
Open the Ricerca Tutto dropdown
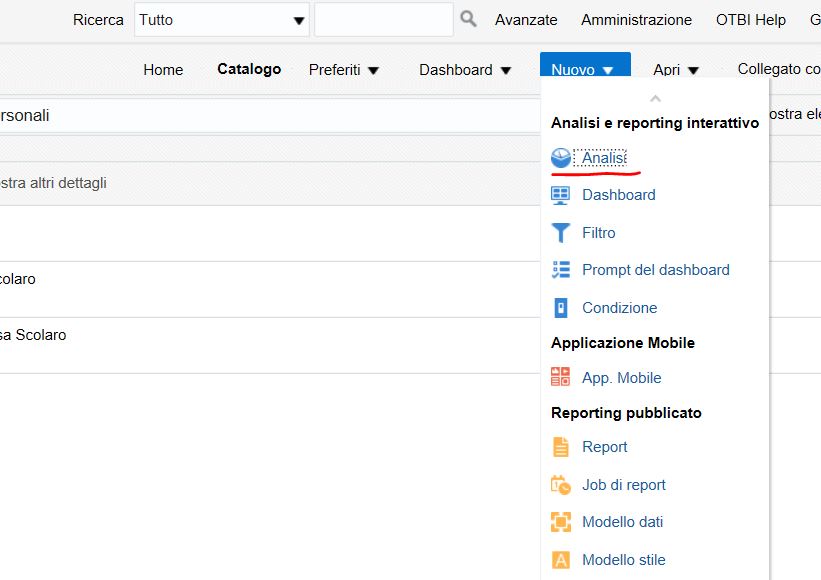tap(221, 20)
